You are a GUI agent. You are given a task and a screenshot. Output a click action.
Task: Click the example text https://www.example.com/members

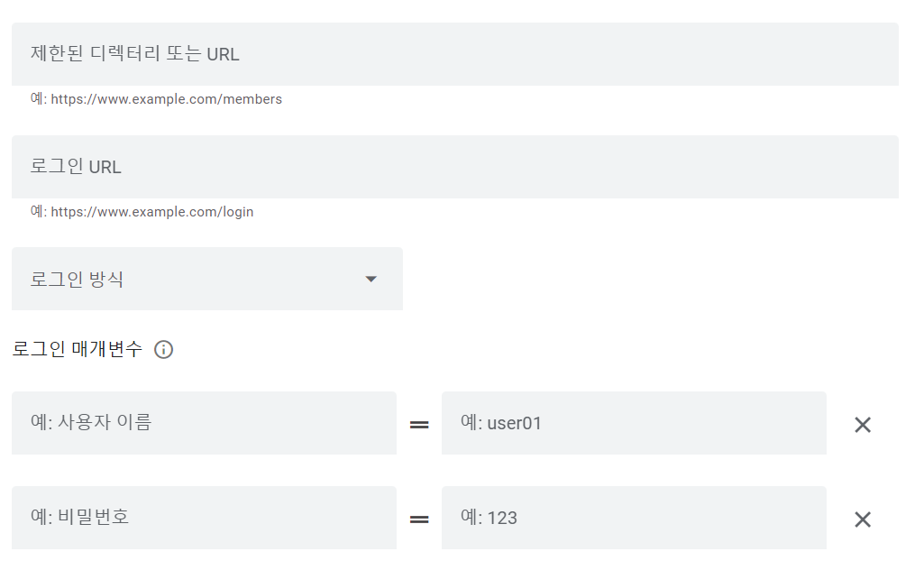166,99
